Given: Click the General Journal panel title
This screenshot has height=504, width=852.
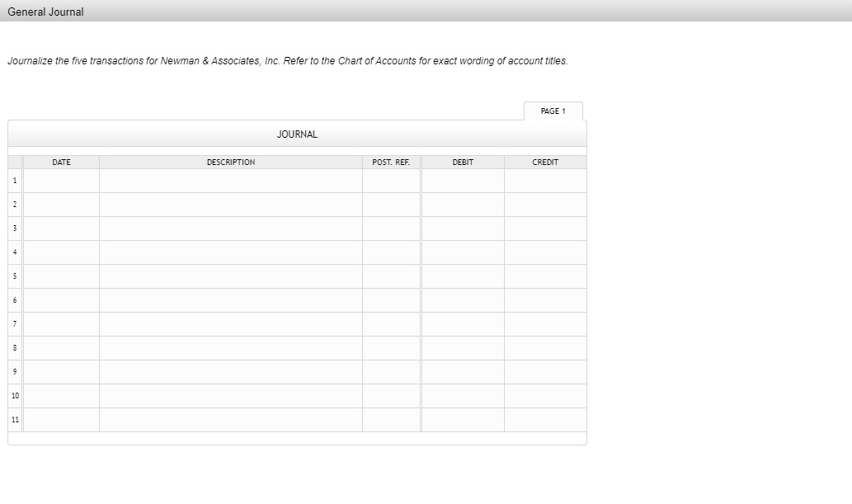Looking at the screenshot, I should [x=45, y=12].
